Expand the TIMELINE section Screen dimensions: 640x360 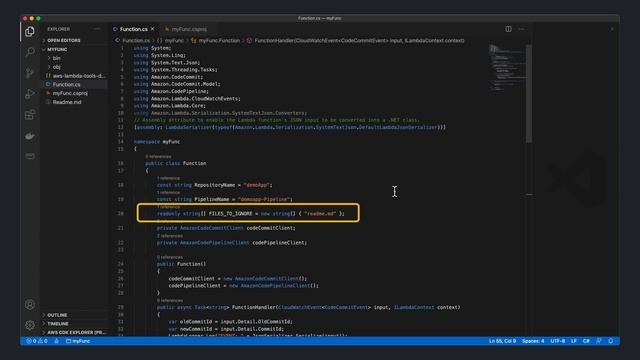pos(58,324)
